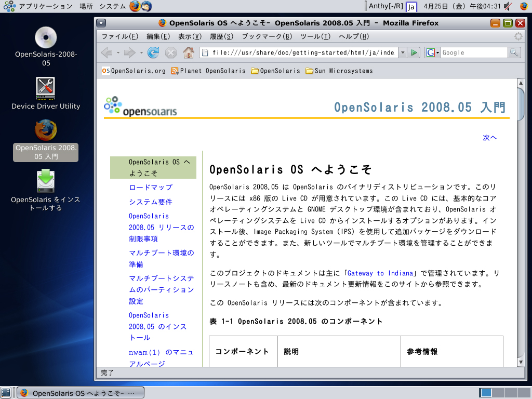This screenshot has width=532, height=399.
Task: Select the OpenSolaris をインストールする icon
Action: (46, 190)
